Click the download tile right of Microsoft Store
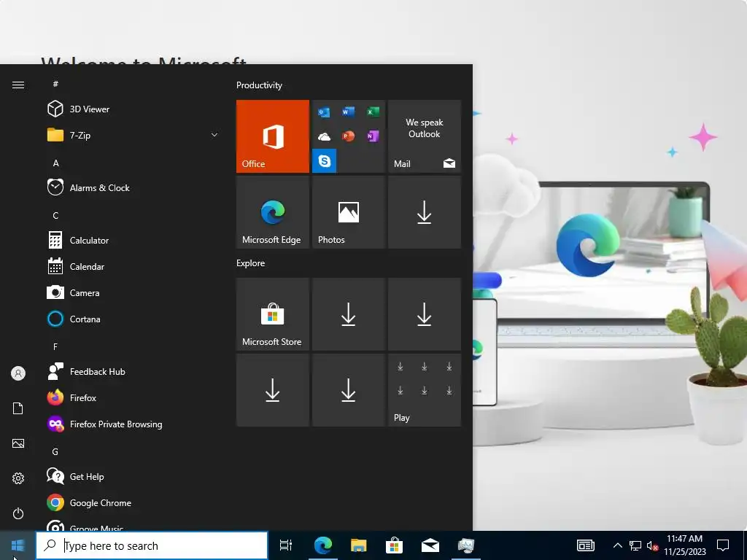Viewport: 747px width, 560px height. 348,314
